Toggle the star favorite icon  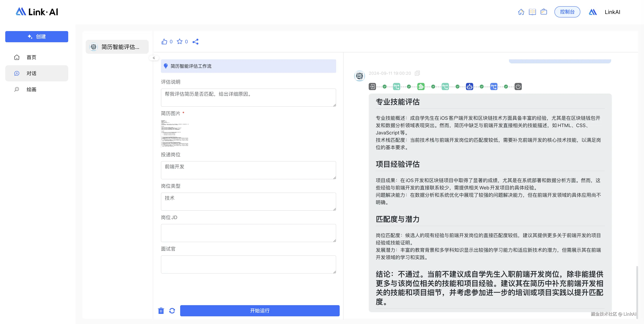coord(180,41)
